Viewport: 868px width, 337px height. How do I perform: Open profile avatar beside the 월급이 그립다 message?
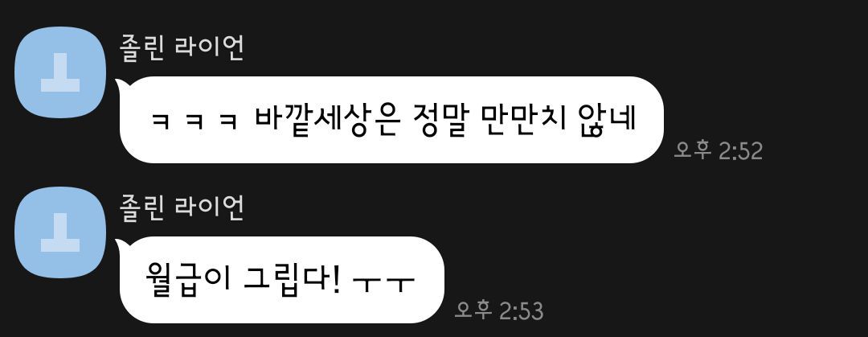(x=59, y=232)
